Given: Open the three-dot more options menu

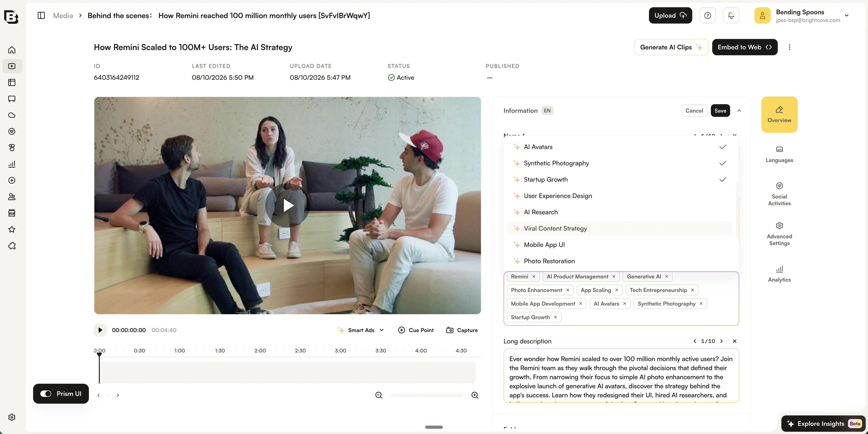Looking at the screenshot, I should pos(789,47).
